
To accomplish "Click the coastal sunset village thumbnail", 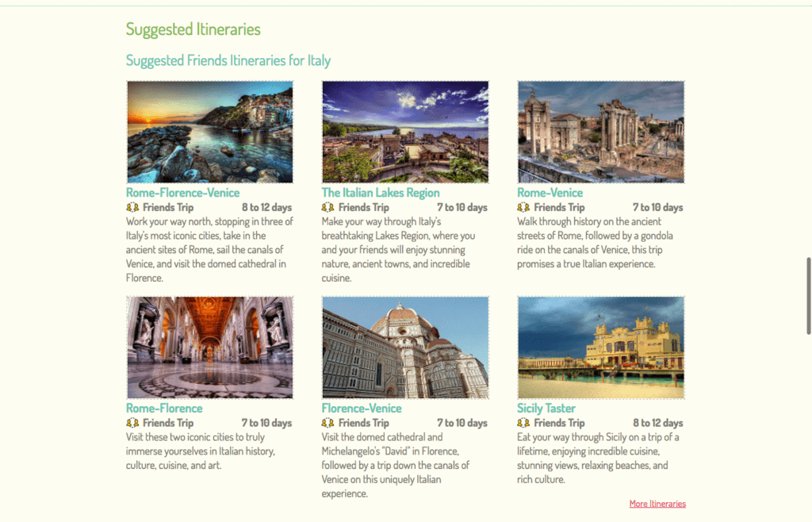I will (x=210, y=132).
